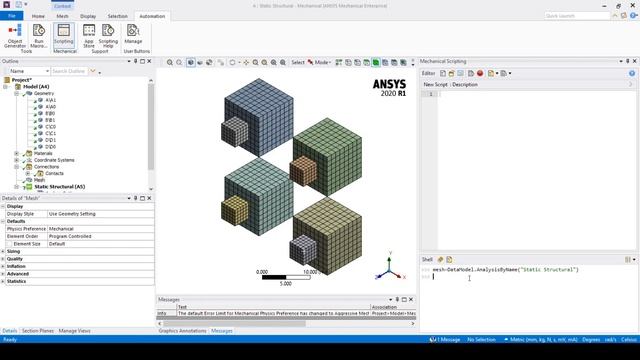The width and height of the screenshot is (640, 360).
Task: Click the Materials folder icon
Action: [x=29, y=153]
